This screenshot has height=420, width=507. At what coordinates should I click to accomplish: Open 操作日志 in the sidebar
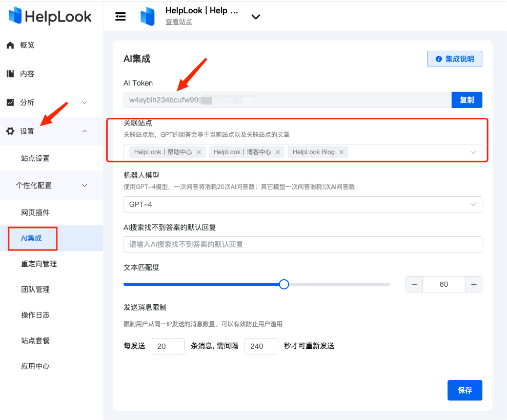tap(35, 315)
